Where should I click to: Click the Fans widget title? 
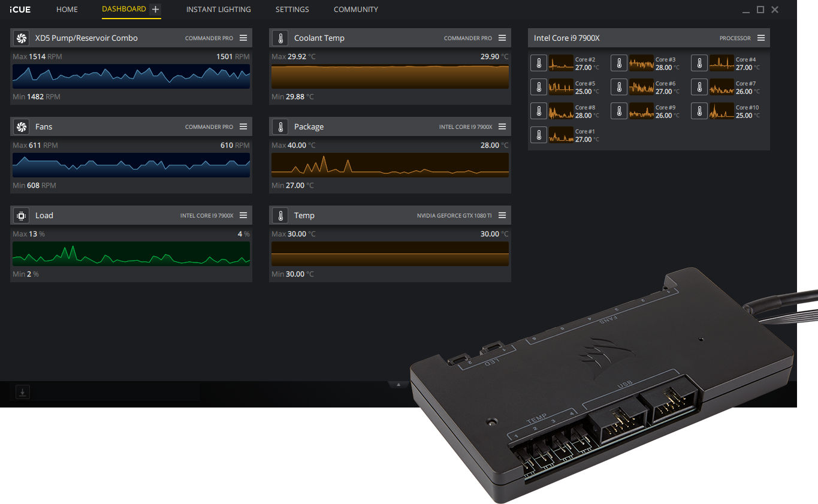(x=44, y=126)
